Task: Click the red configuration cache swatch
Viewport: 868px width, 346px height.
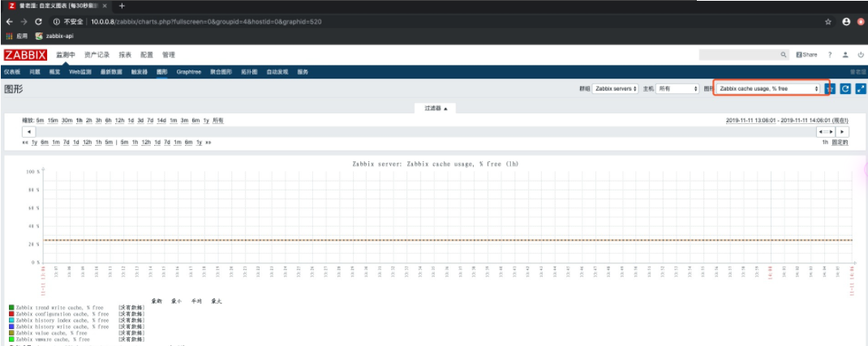Action: point(11,314)
